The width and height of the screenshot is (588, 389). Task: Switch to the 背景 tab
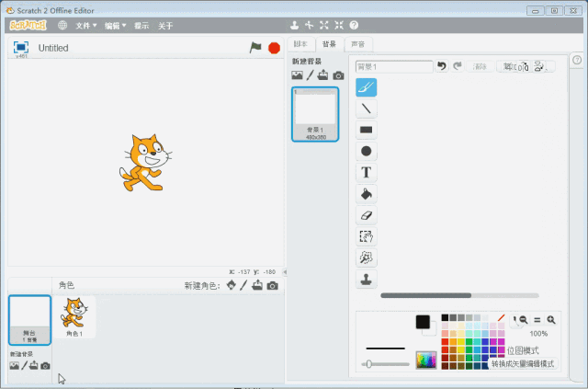point(329,44)
